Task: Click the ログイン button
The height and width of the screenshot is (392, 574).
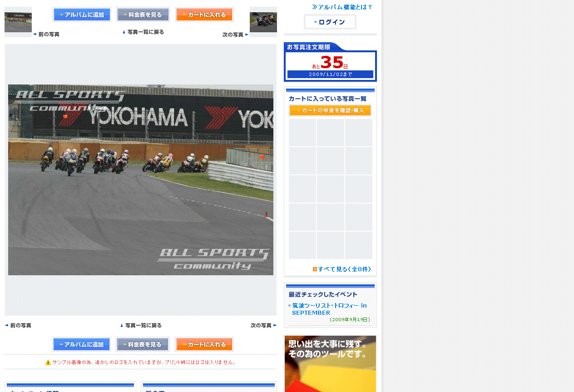Action: (330, 22)
